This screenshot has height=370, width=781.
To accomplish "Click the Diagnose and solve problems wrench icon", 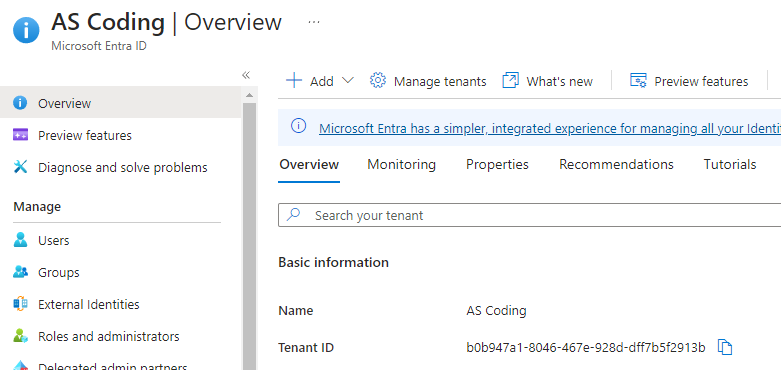I will tap(20, 167).
